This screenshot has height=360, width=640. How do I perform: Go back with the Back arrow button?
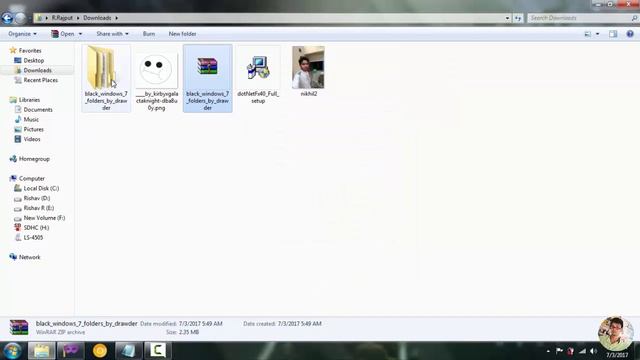click(7, 18)
